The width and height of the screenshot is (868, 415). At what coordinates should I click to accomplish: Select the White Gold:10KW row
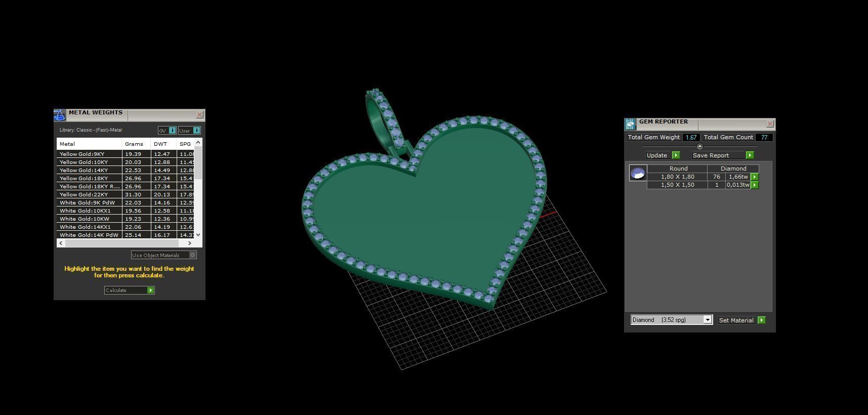click(x=126, y=219)
